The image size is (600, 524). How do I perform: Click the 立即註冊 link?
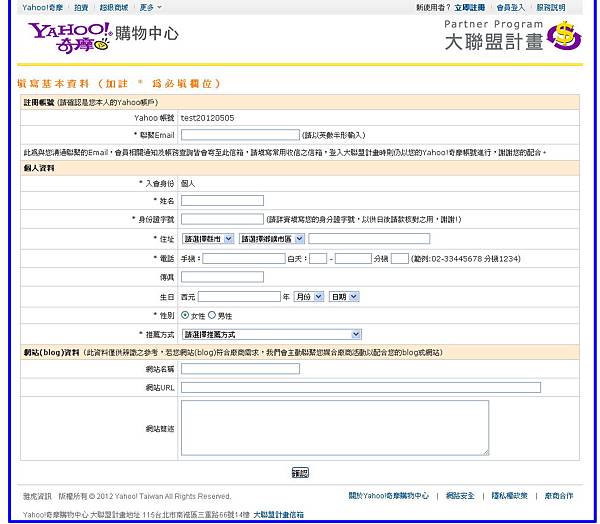[x=470, y=7]
